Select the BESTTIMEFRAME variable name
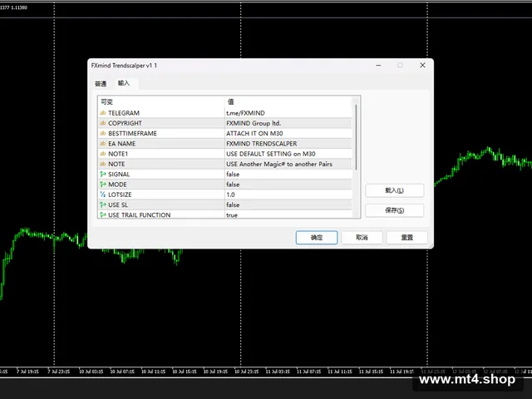Image resolution: width=532 pixels, height=399 pixels. (132, 133)
